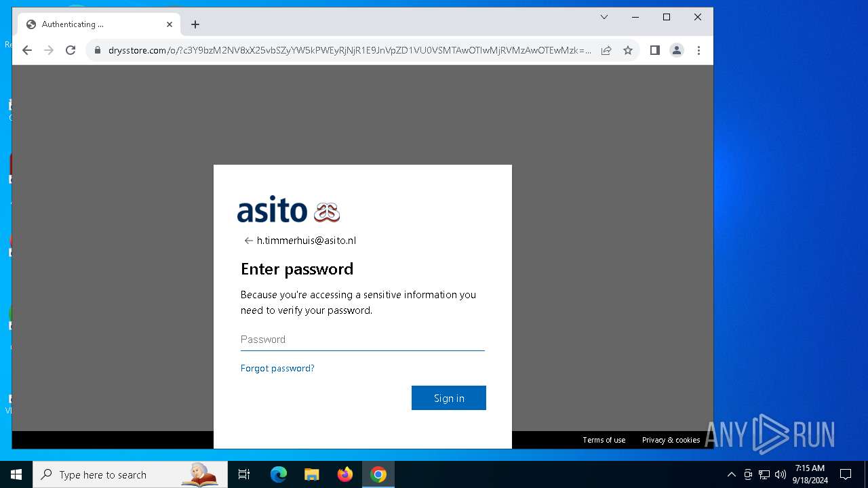Click the taskbar search box
This screenshot has height=488, width=868.
coord(130,474)
